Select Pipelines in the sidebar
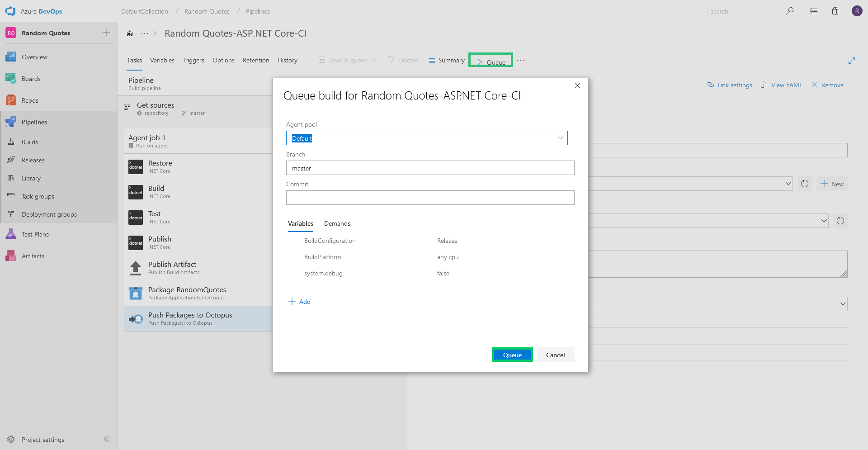Screen dimensions: 868x450 point(34,122)
